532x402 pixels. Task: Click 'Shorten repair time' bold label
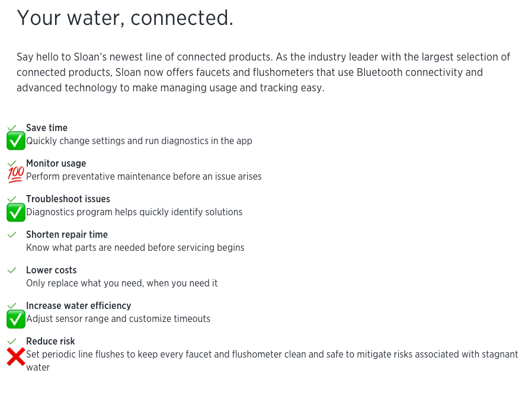67,235
